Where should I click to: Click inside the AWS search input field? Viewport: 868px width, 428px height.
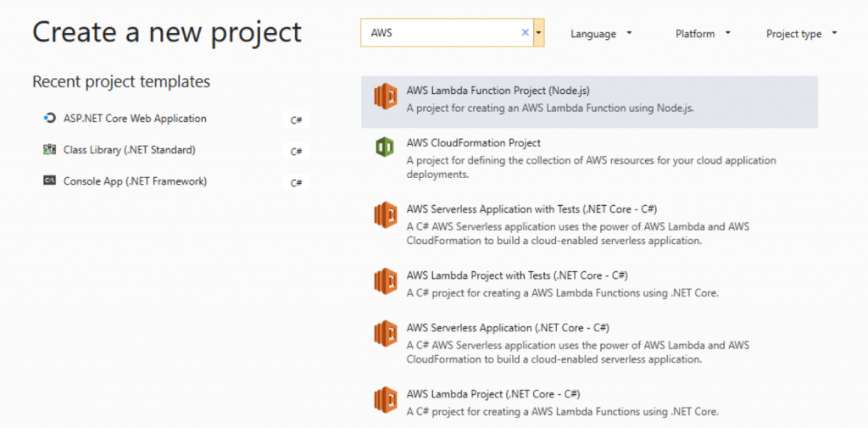(x=441, y=33)
